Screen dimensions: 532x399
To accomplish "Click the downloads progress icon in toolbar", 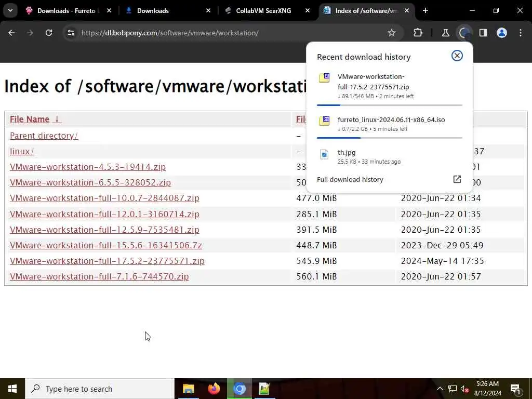I will click(464, 33).
